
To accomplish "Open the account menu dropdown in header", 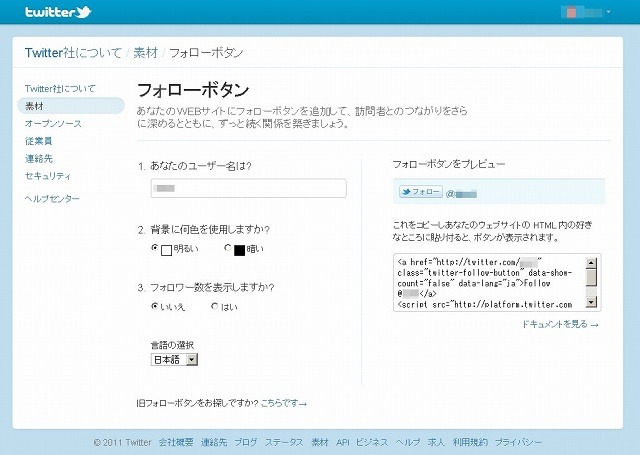I will click(x=608, y=12).
